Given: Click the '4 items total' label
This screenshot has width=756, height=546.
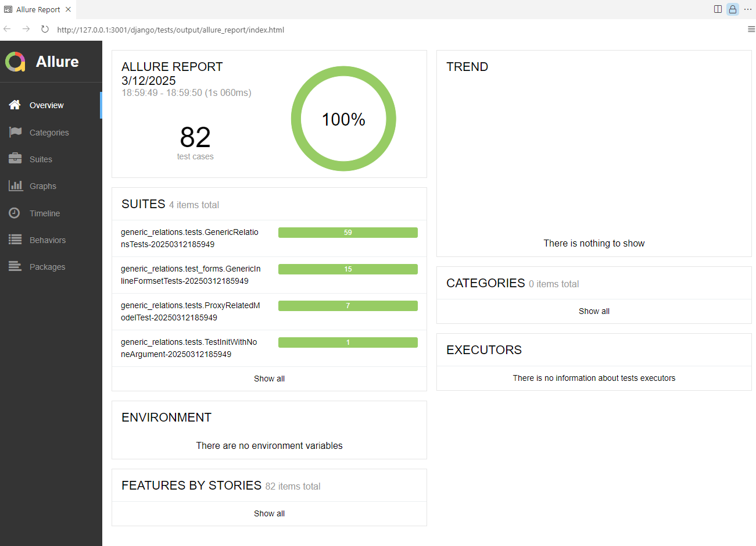Looking at the screenshot, I should click(194, 205).
